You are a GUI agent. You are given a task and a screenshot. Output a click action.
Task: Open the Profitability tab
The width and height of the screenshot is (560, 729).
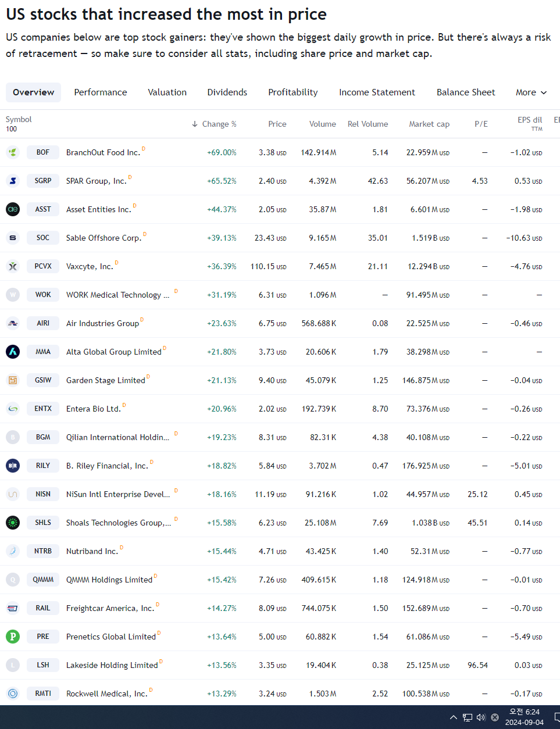coord(293,92)
